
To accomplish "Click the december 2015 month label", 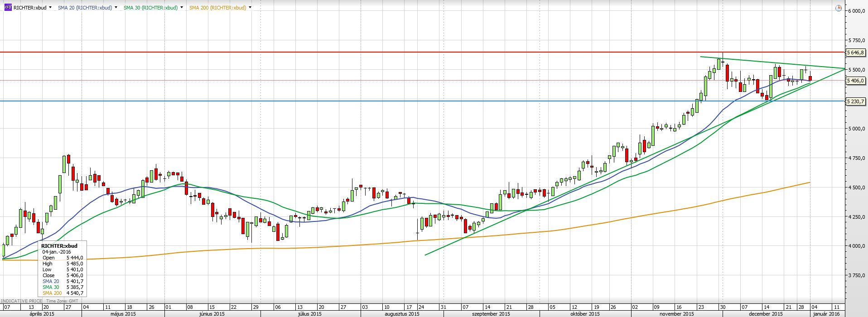I will tap(766, 314).
